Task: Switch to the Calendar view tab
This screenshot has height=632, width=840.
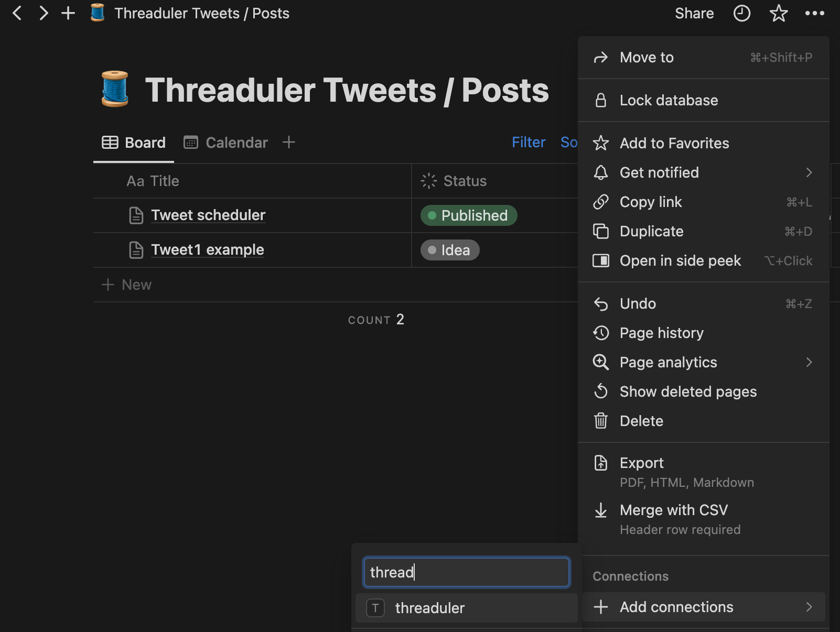Action: tap(226, 143)
